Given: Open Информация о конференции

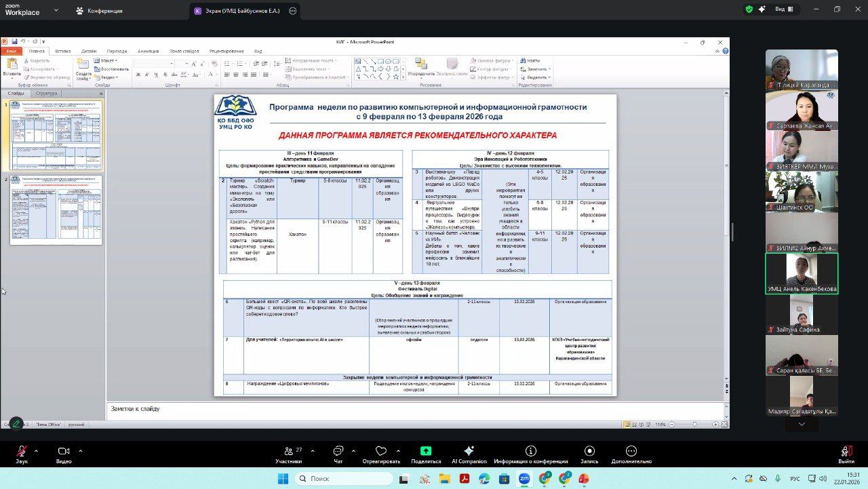Looking at the screenshot, I should [x=531, y=452].
